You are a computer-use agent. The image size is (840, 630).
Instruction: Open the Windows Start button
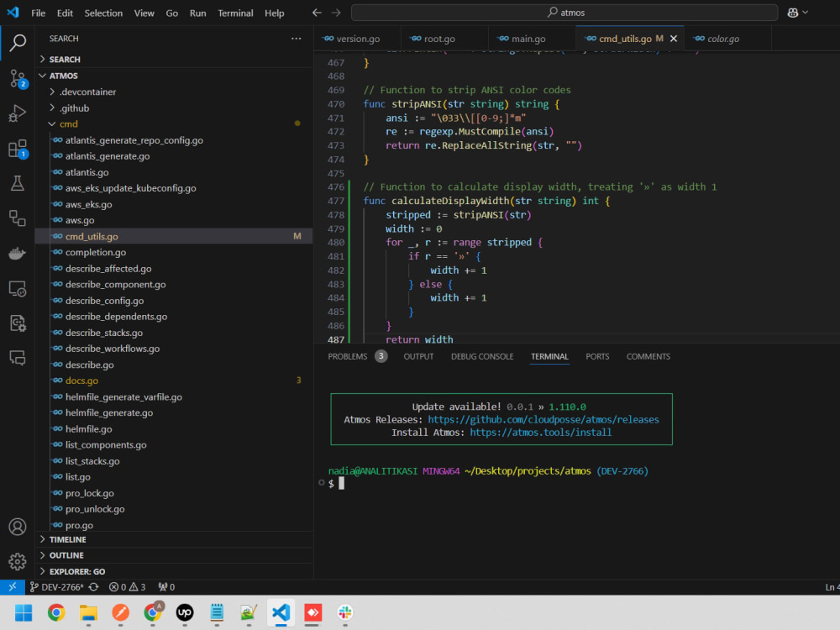(x=24, y=612)
